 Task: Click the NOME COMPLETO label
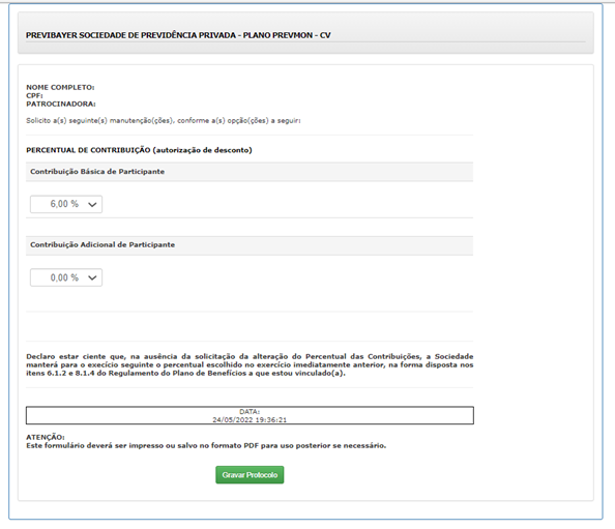click(x=60, y=87)
